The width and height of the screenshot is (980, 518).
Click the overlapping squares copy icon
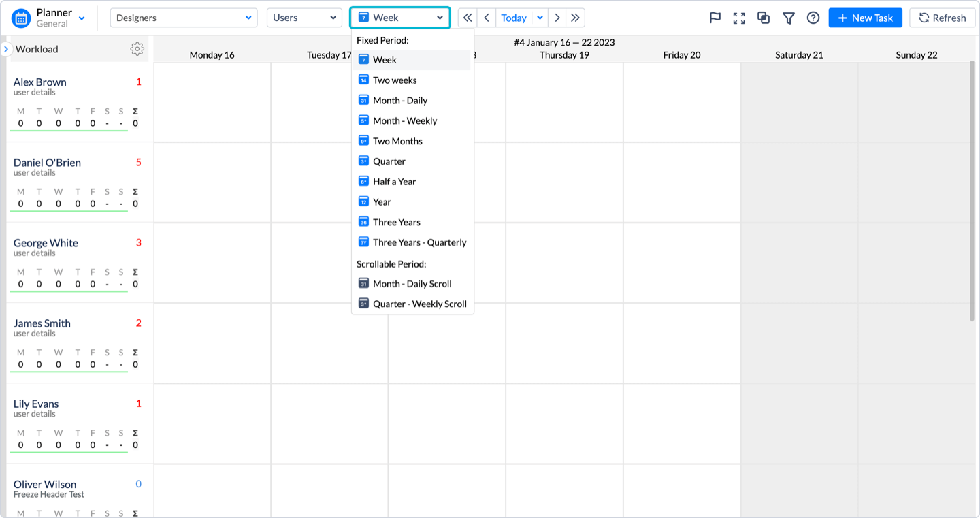click(x=764, y=18)
